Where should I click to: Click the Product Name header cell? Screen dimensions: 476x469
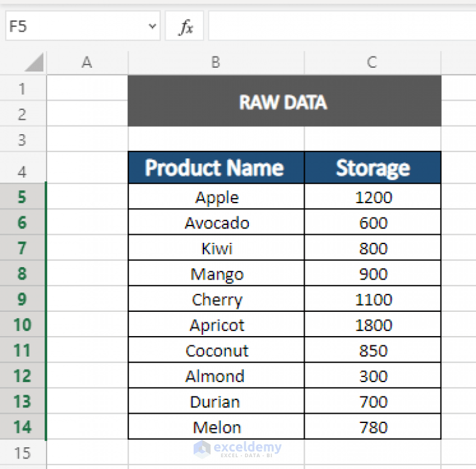[x=216, y=168]
